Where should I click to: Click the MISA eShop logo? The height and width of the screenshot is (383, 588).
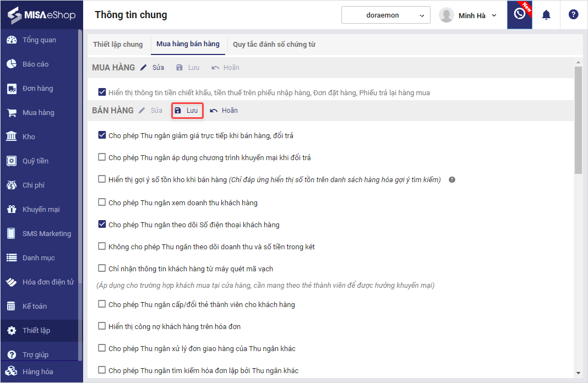point(41,15)
